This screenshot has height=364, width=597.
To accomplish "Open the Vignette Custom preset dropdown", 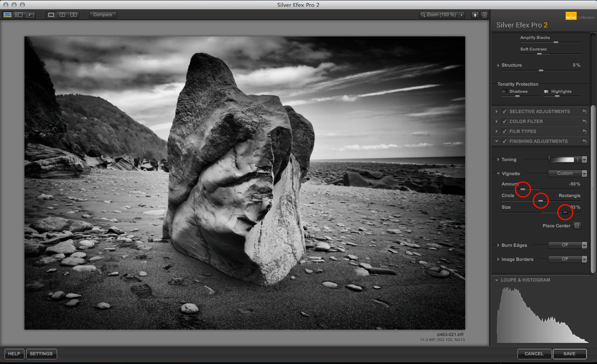I will 568,174.
